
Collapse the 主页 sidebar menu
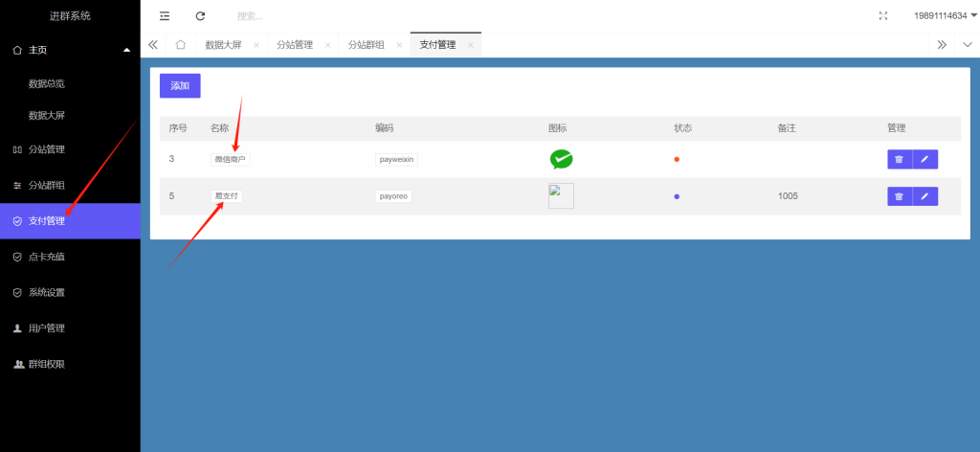[x=70, y=50]
